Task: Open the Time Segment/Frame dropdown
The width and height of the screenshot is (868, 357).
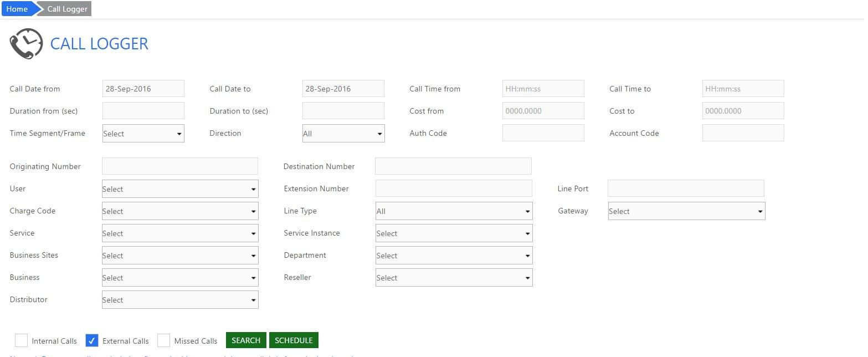Action: 143,134
